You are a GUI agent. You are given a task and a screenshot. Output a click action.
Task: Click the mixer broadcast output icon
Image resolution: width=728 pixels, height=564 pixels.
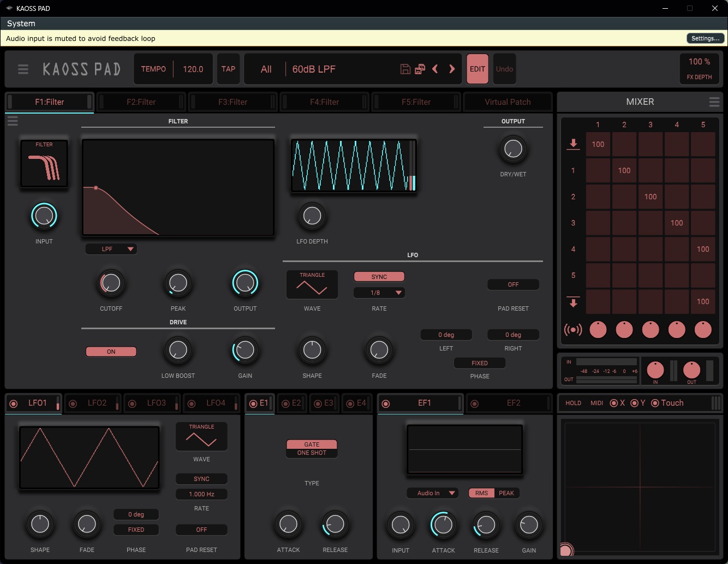click(x=573, y=330)
